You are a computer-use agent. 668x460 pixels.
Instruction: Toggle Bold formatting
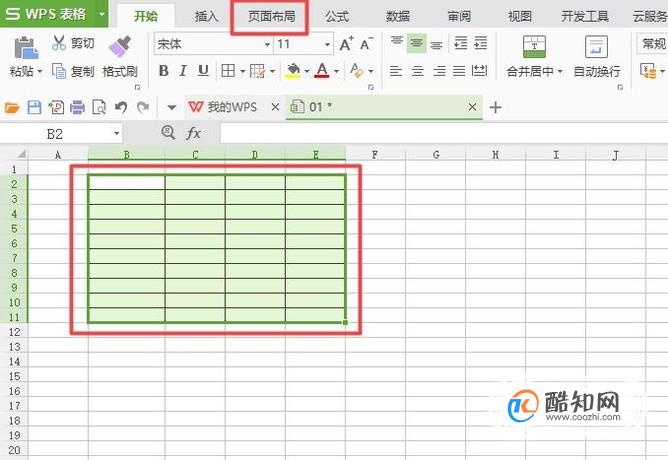click(164, 71)
